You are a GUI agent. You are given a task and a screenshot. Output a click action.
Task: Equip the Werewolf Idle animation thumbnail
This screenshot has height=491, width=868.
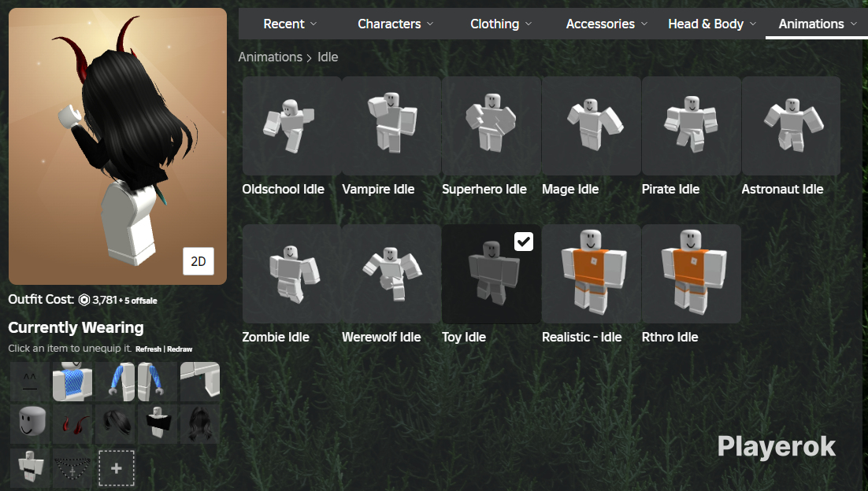(x=391, y=274)
